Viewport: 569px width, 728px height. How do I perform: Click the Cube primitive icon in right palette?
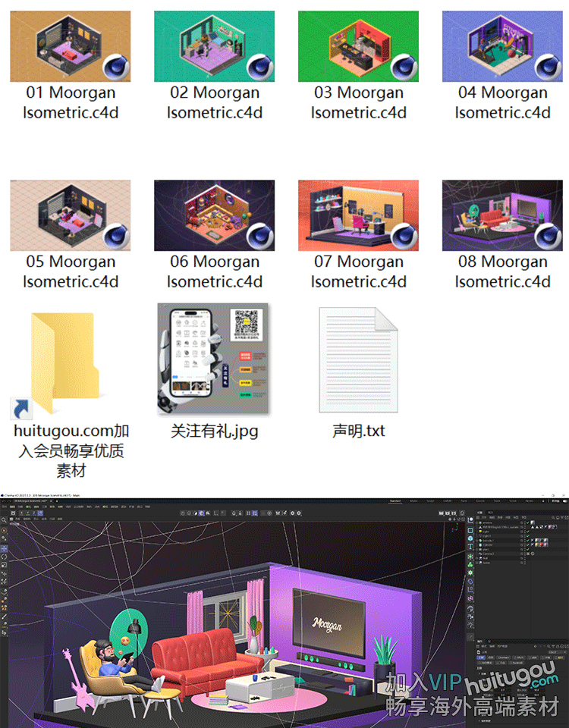click(x=470, y=529)
